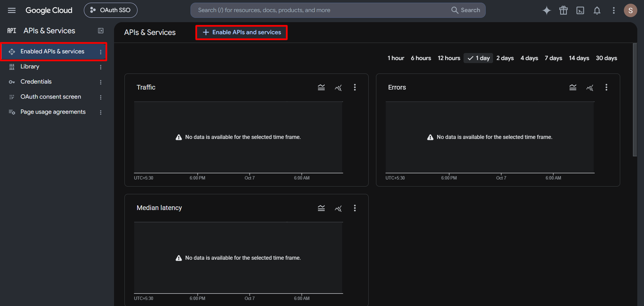Click Enable APIs and services button
The height and width of the screenshot is (306, 644).
pos(242,32)
